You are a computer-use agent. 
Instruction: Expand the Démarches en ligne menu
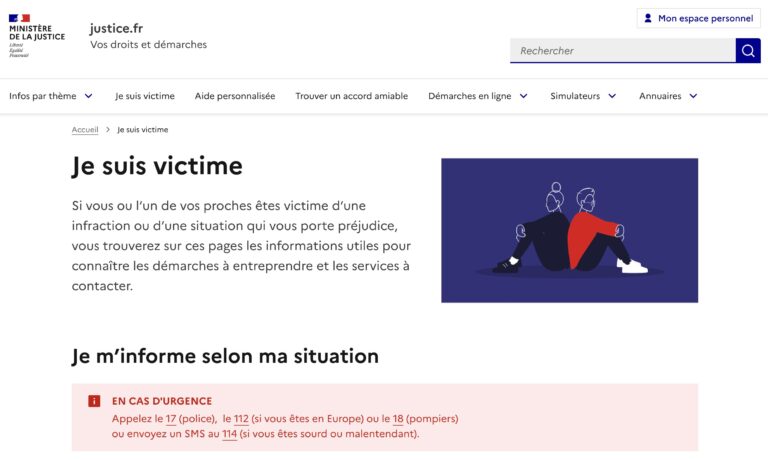click(x=478, y=96)
